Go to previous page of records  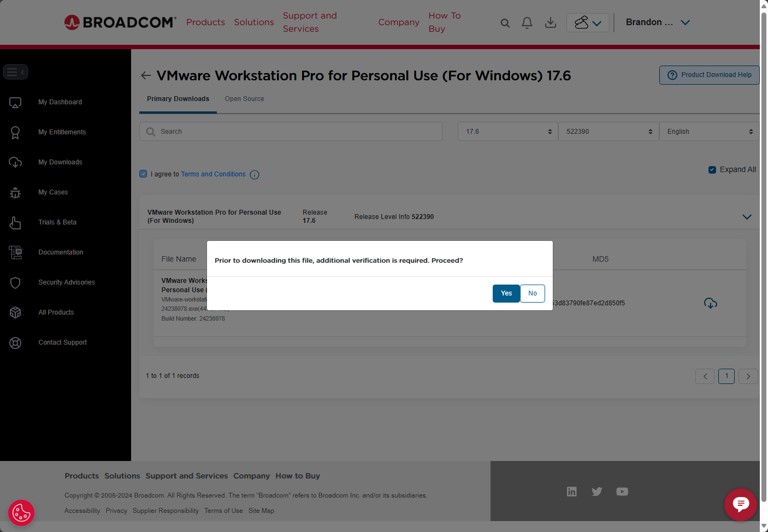coord(705,376)
